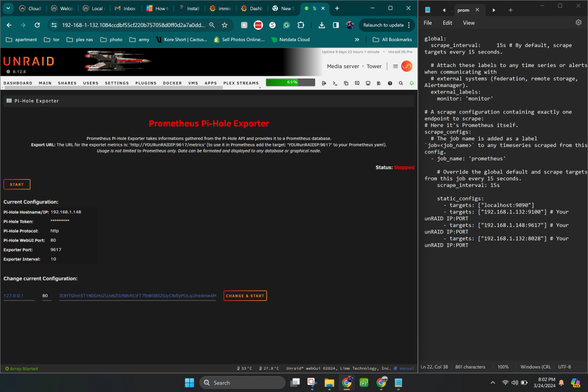Click the Pi-Hole token input field
Viewport: 588px width, 392px height.
138,296
